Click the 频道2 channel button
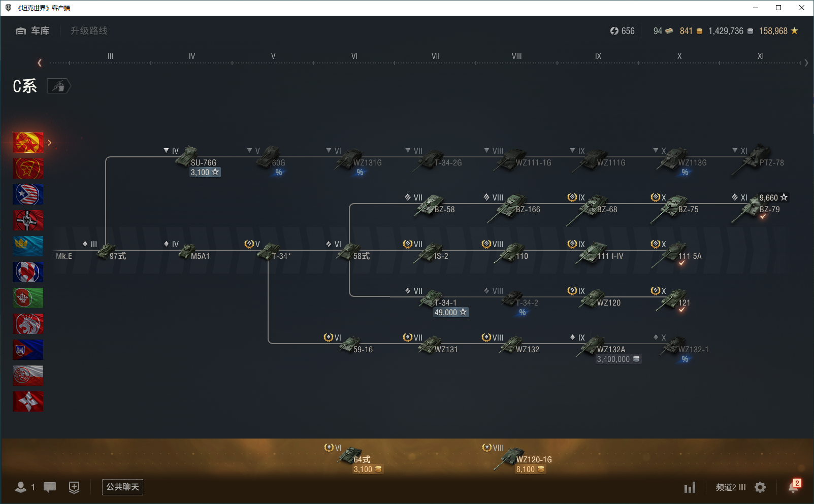Screen dimensions: 814x504 point(730,487)
